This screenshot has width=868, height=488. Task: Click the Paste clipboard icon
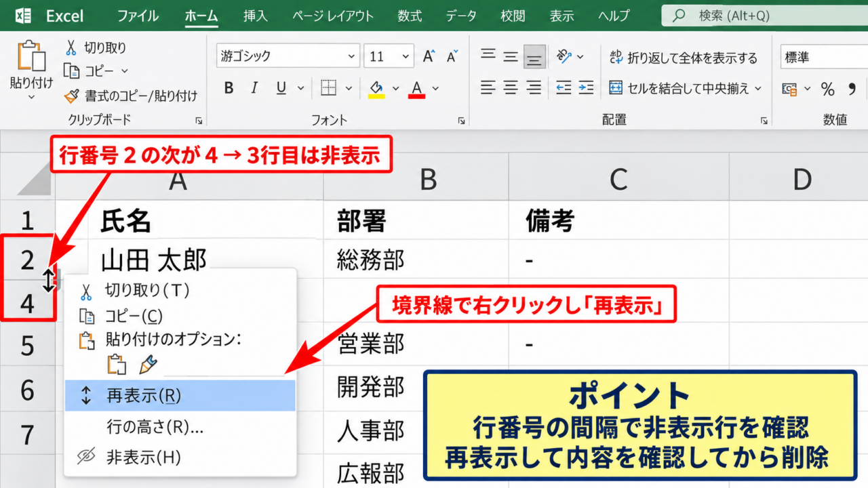[x=31, y=56]
